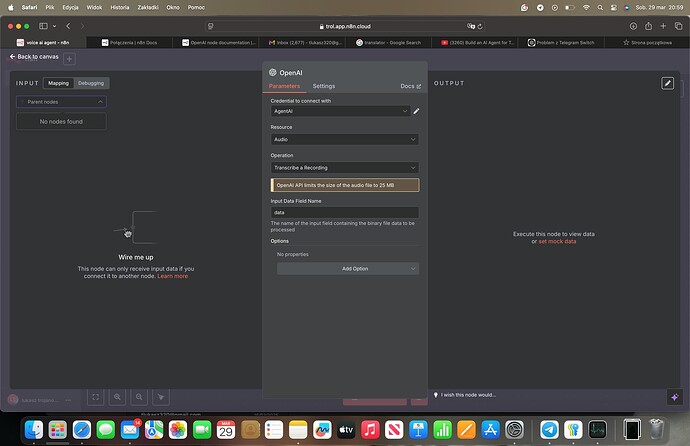This screenshot has width=690, height=446.
Task: Click the OpenAI node logo icon
Action: click(273, 73)
